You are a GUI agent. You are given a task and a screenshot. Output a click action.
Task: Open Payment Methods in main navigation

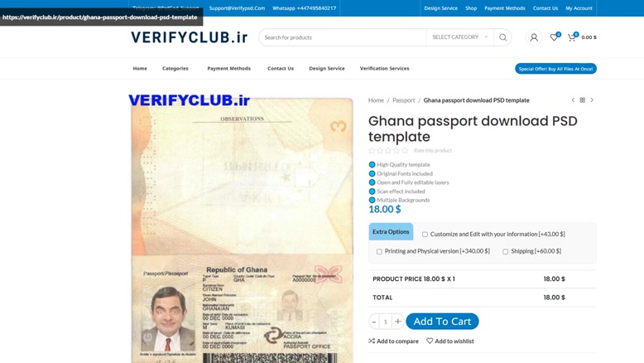click(228, 69)
